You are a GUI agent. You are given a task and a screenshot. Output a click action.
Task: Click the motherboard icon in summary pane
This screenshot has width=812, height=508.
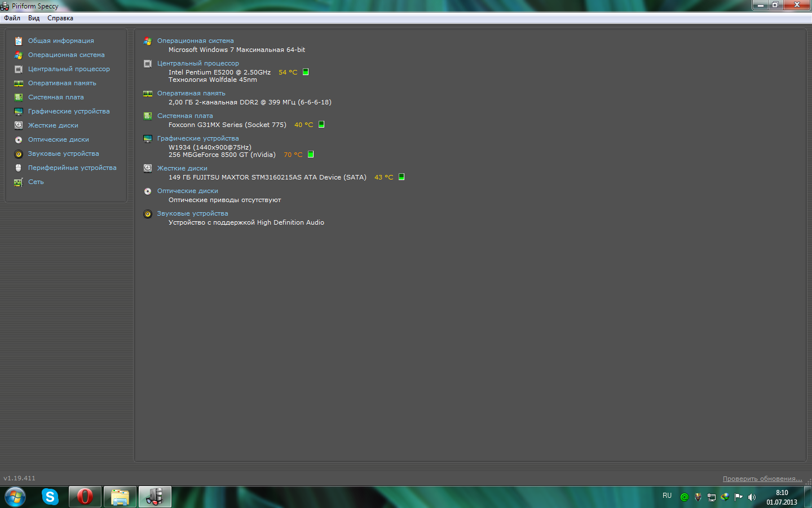148,116
